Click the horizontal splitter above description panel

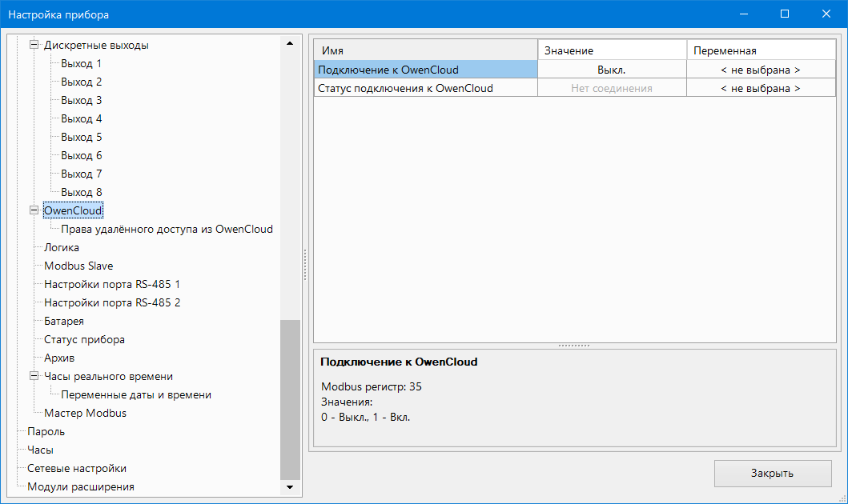573,346
